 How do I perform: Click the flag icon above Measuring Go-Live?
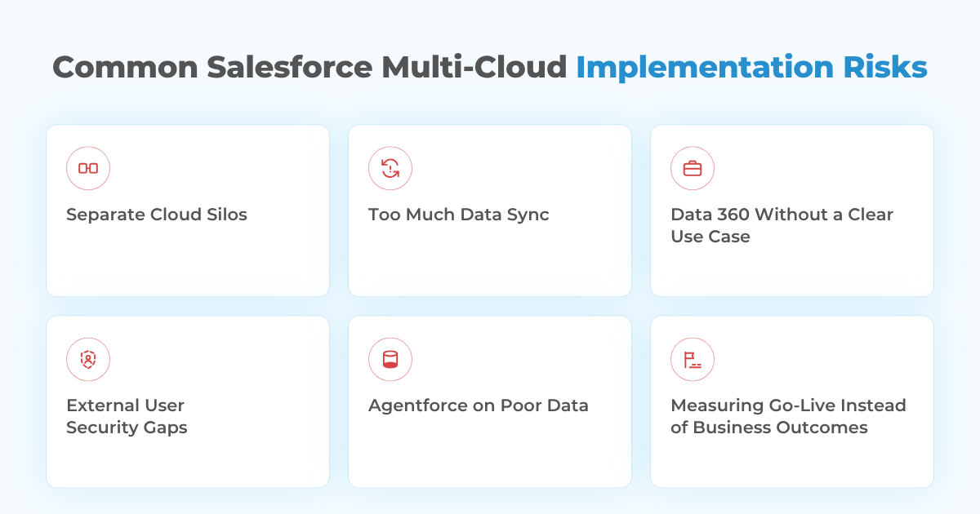(x=693, y=359)
